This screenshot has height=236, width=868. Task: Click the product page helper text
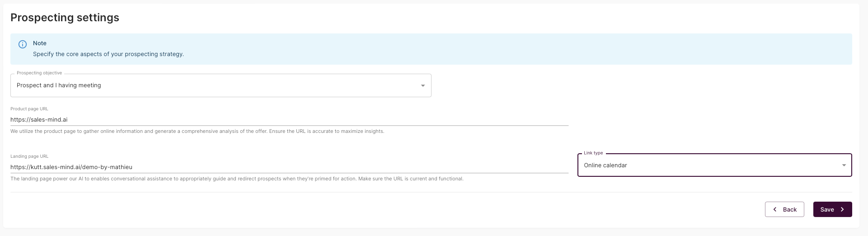[x=197, y=132]
